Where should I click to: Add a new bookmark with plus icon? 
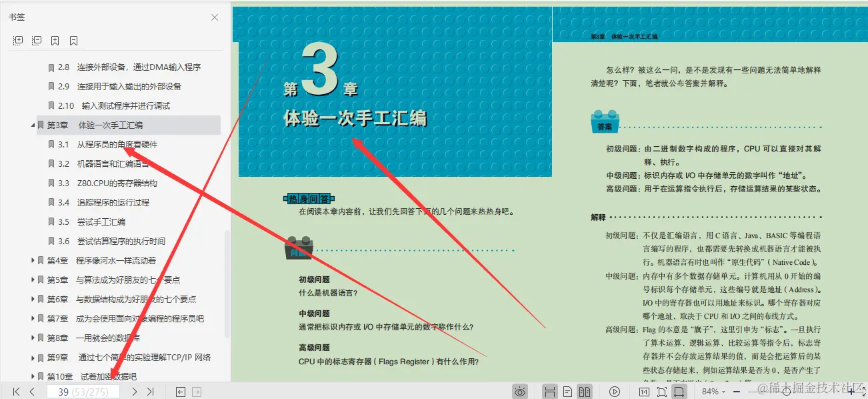[55, 40]
